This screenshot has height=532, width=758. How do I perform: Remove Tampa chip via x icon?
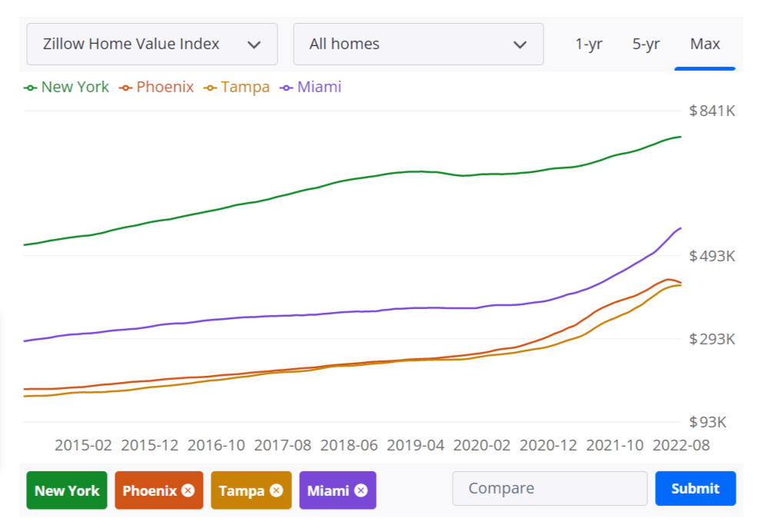[276, 490]
